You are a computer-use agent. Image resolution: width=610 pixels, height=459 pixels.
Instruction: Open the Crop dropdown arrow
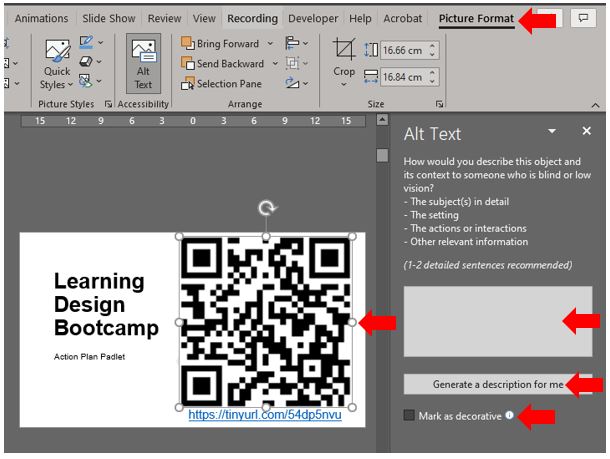pos(344,84)
